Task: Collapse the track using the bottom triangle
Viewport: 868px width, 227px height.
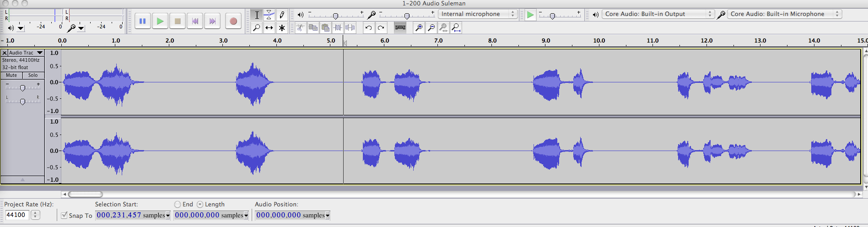Action: click(22, 180)
